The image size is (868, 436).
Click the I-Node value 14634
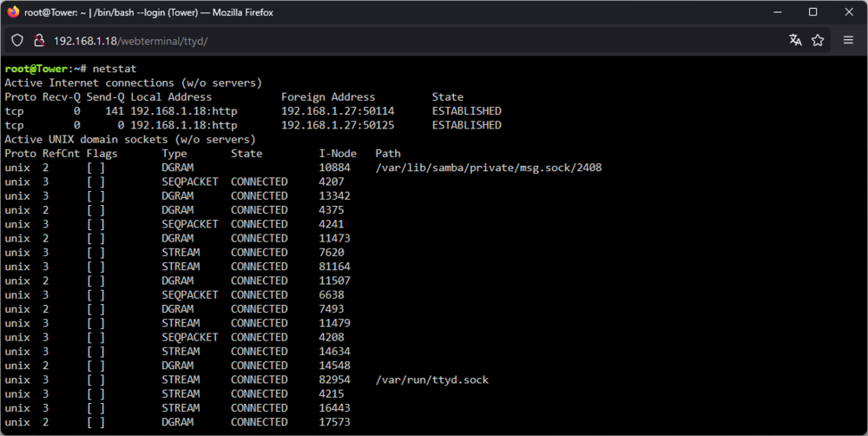coord(334,351)
